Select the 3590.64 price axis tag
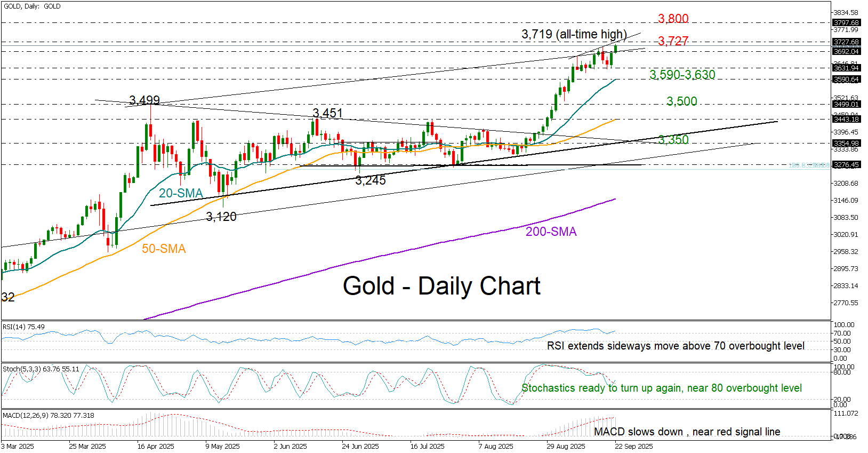Image resolution: width=868 pixels, height=453 pixels. pos(846,80)
